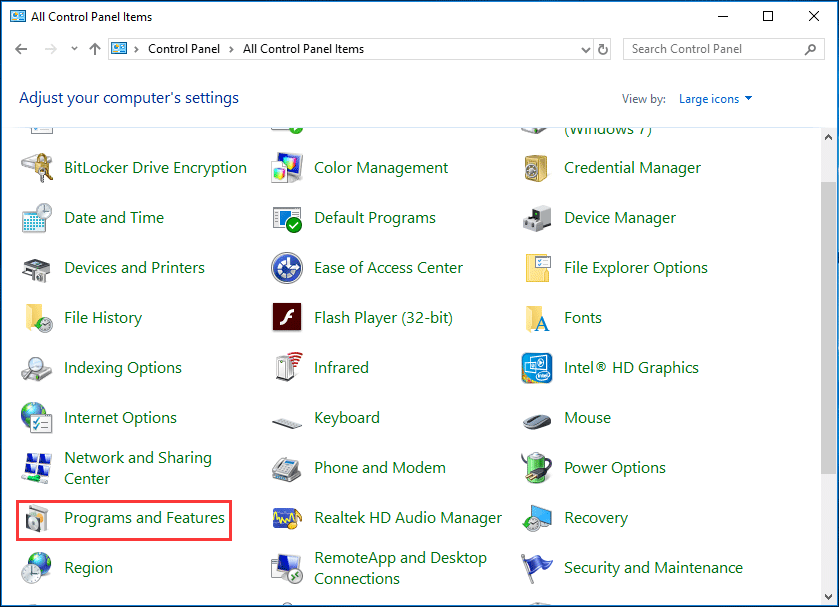Viewport: 839px width, 607px height.
Task: Open the Network and Sharing Center icon
Action: [x=37, y=468]
